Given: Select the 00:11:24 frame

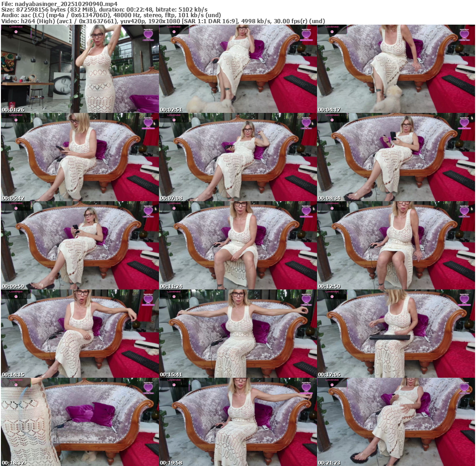Looking at the screenshot, I should point(238,245).
